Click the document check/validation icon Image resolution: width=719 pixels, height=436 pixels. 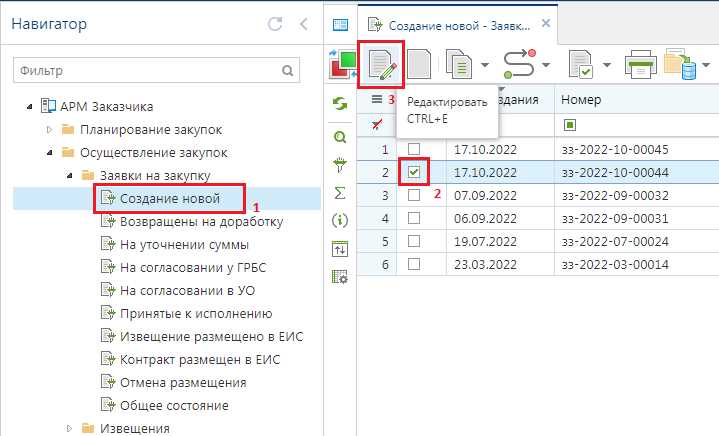click(x=581, y=65)
